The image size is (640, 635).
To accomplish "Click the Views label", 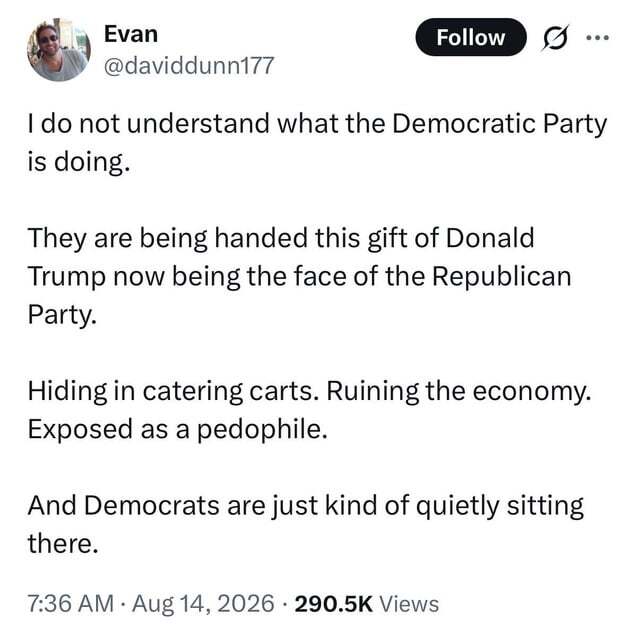I will pyautogui.click(x=409, y=604).
